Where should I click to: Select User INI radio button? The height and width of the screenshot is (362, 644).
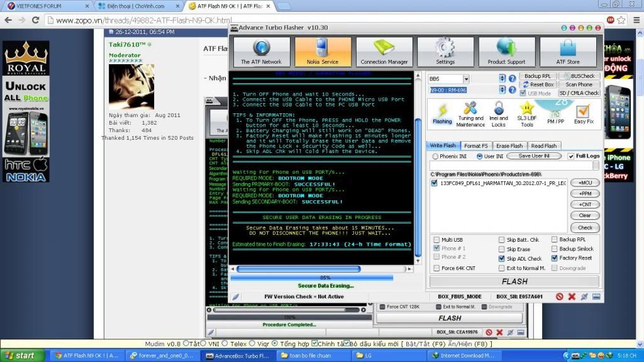[479, 156]
